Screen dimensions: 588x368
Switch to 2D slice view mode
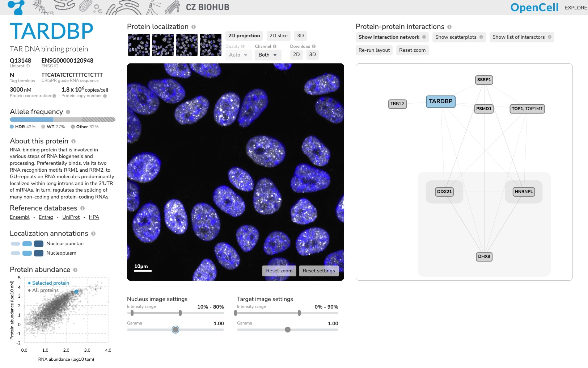pyautogui.click(x=278, y=36)
